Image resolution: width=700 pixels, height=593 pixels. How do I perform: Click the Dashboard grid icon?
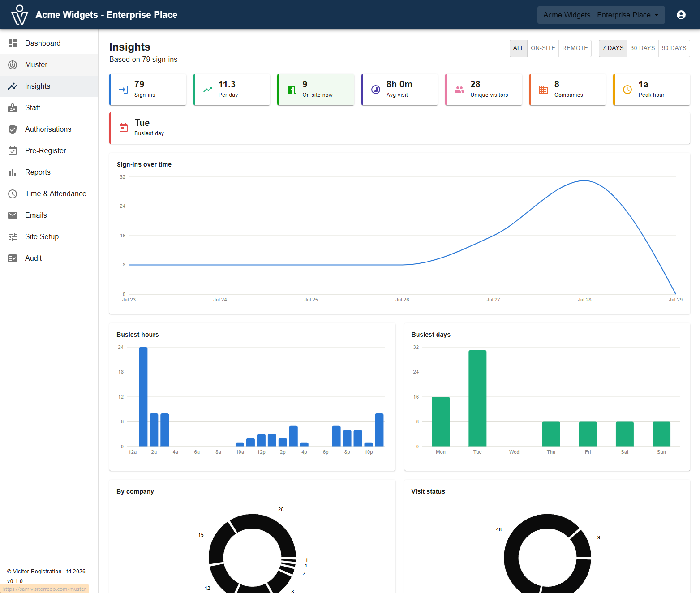pos(13,43)
